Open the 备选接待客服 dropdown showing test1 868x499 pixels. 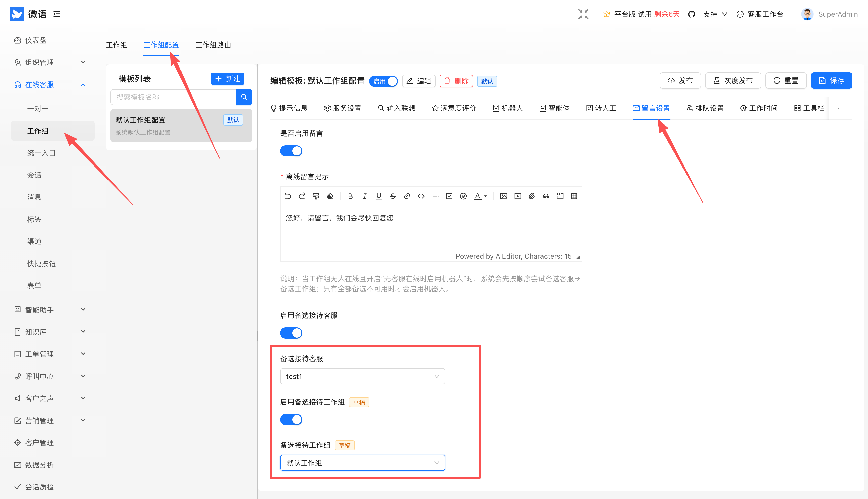(x=362, y=376)
